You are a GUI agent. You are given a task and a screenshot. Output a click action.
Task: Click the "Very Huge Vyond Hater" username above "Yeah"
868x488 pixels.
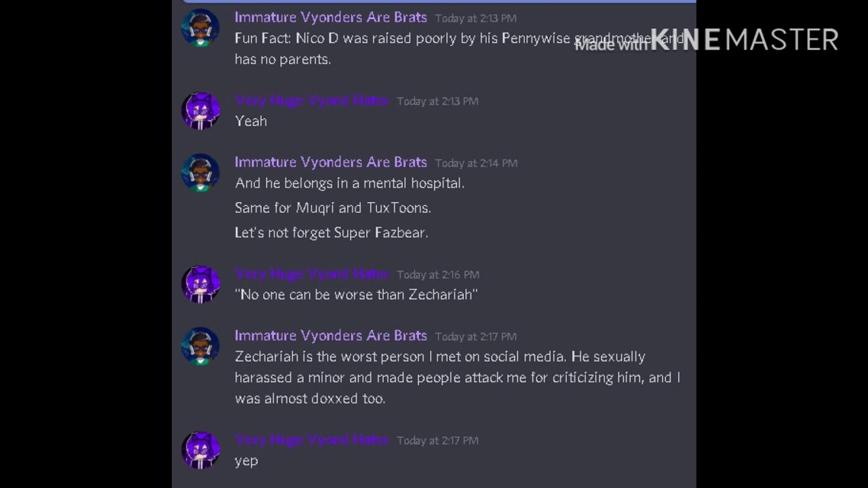(x=311, y=100)
